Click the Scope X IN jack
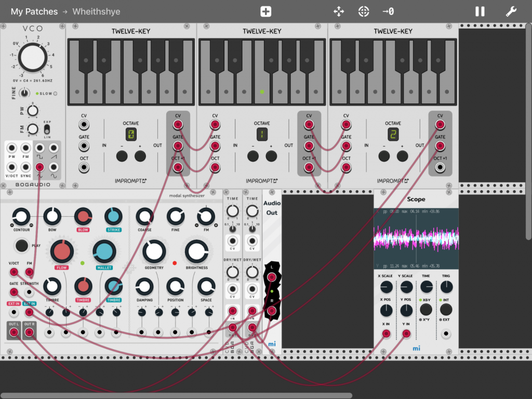The height and width of the screenshot is (399, 532). point(386,334)
